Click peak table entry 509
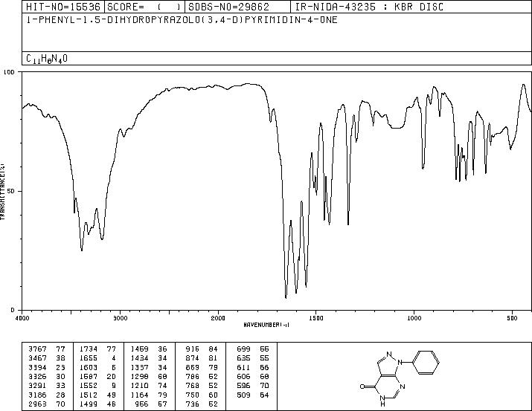 (243, 395)
